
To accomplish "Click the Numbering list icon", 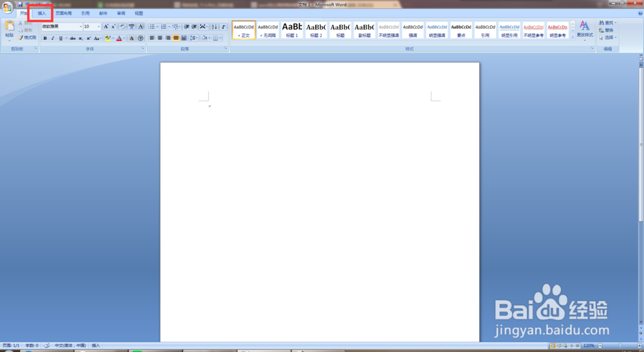I will (x=165, y=26).
